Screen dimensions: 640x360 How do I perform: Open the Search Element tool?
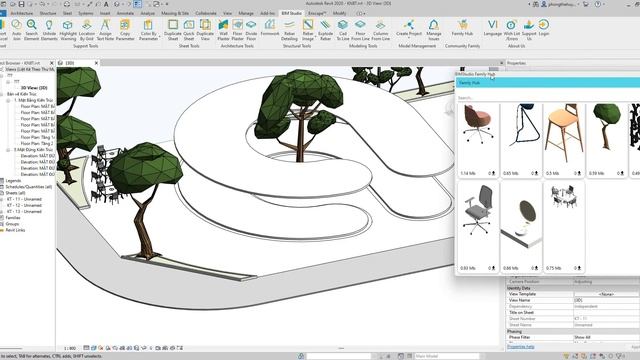click(x=31, y=30)
